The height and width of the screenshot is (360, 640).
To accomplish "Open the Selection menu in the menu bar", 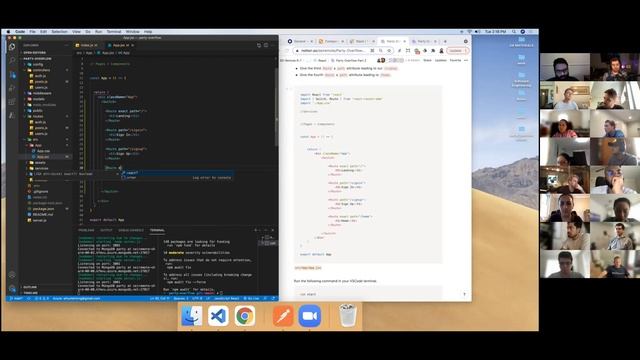I will tap(59, 31).
